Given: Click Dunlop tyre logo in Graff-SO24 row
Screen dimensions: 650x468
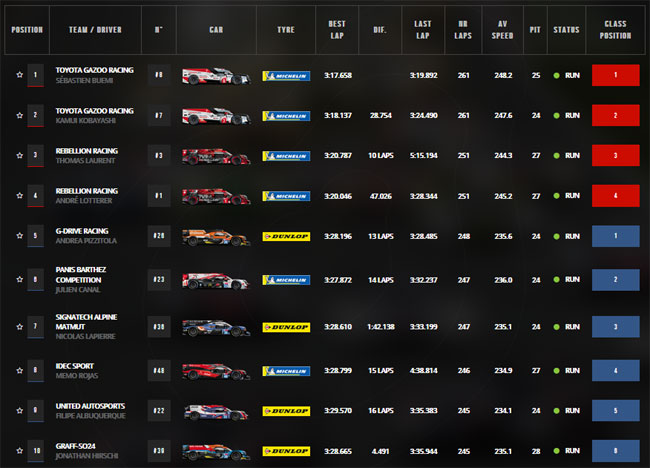Looking at the screenshot, I should (x=286, y=451).
